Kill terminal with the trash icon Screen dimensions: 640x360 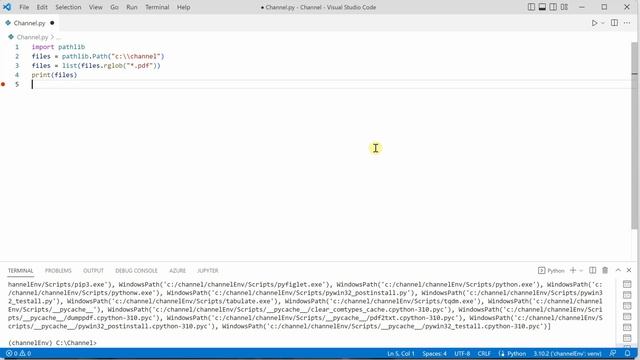tap(605, 270)
